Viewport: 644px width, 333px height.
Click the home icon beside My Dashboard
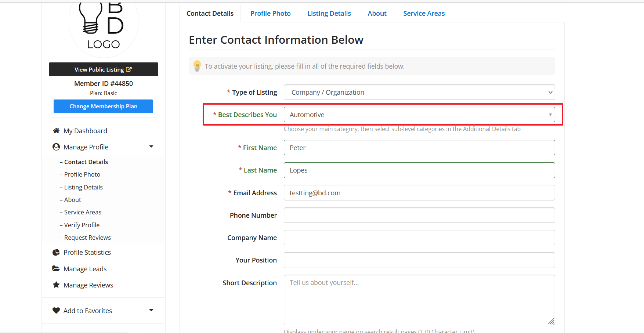[56, 131]
